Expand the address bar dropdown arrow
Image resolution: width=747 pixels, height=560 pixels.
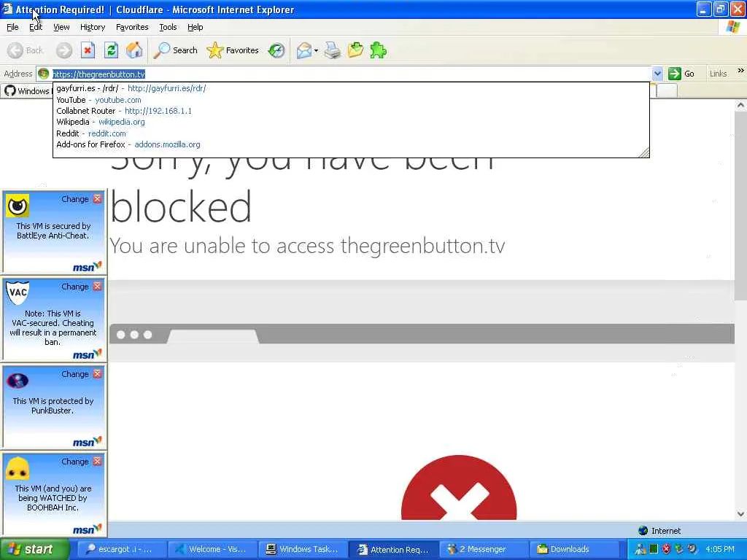point(657,74)
